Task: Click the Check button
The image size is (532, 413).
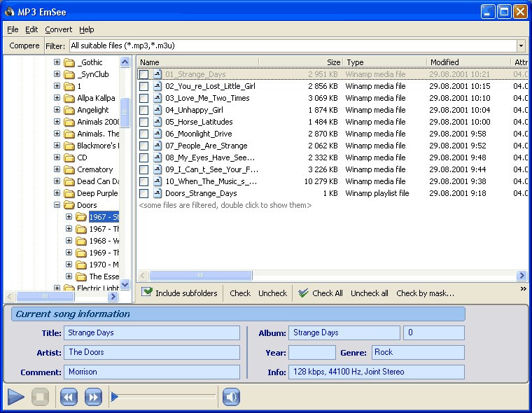Action: [240, 293]
